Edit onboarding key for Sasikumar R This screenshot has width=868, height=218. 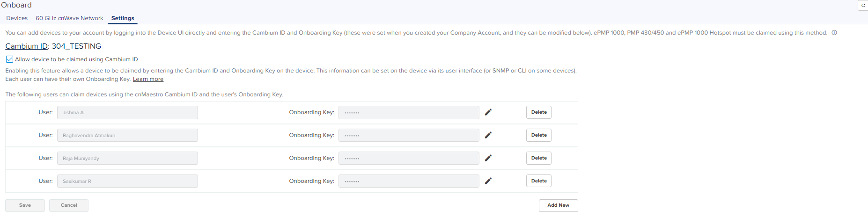488,181
